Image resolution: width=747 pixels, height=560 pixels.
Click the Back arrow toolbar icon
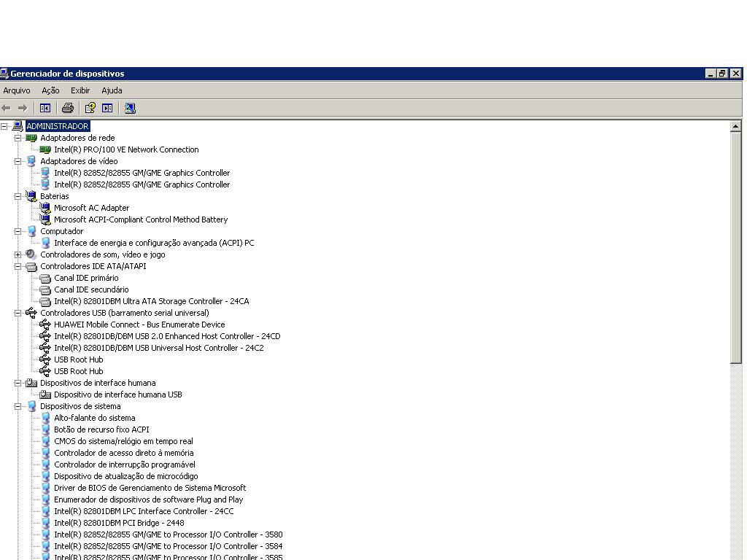coord(6,109)
